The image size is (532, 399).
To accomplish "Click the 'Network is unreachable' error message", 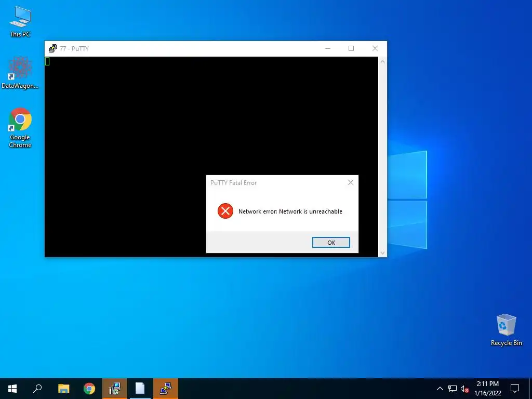I will tap(290, 211).
